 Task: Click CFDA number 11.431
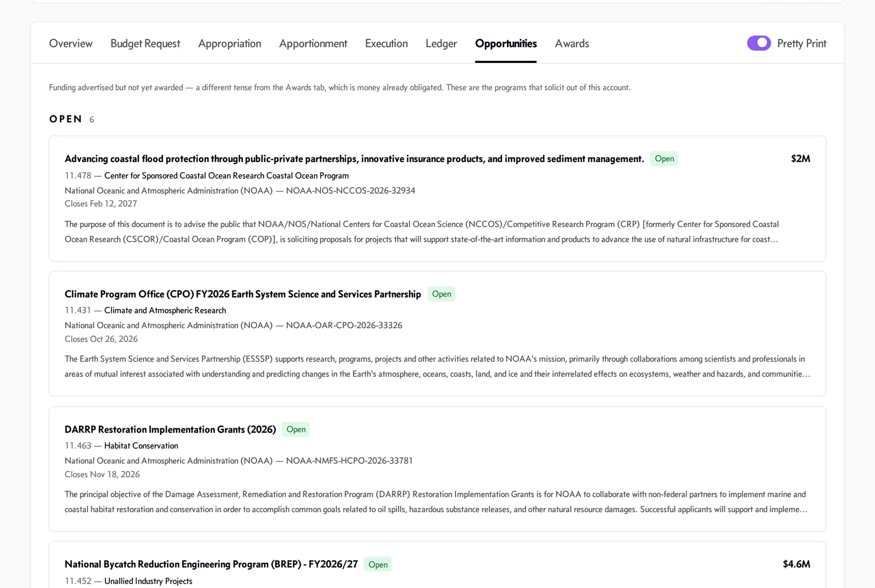pos(78,310)
